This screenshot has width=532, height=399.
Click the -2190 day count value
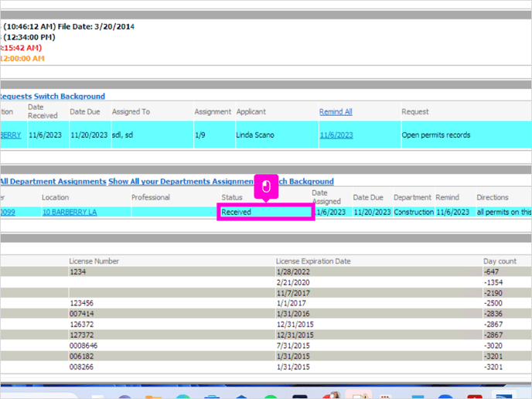point(493,293)
